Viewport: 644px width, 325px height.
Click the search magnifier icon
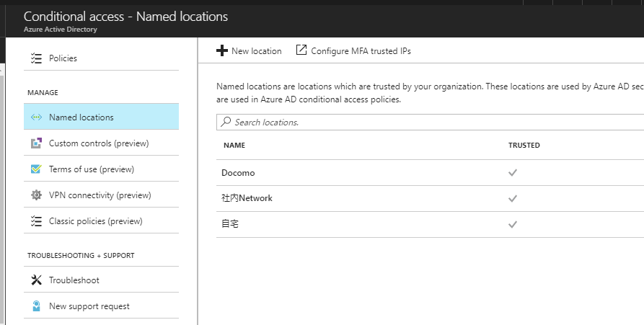226,122
